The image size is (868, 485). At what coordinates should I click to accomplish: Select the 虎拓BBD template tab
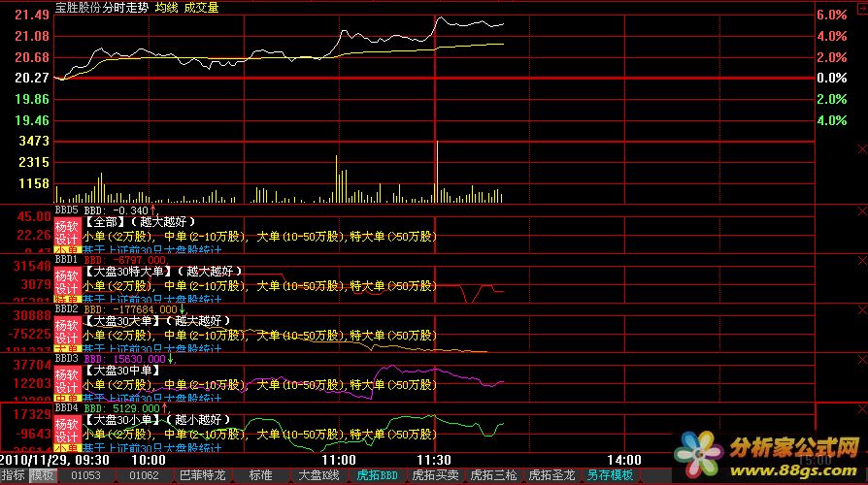[x=377, y=475]
